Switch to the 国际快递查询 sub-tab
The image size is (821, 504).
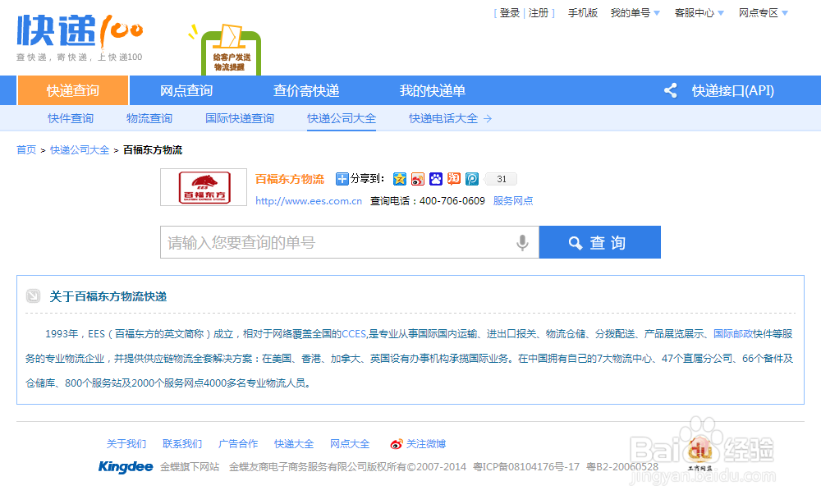pyautogui.click(x=240, y=118)
